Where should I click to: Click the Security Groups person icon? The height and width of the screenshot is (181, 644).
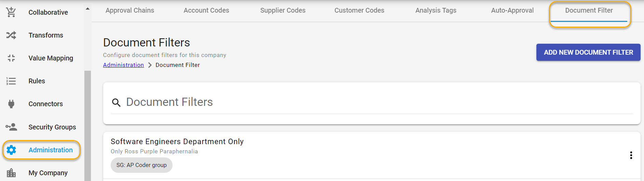(x=11, y=127)
